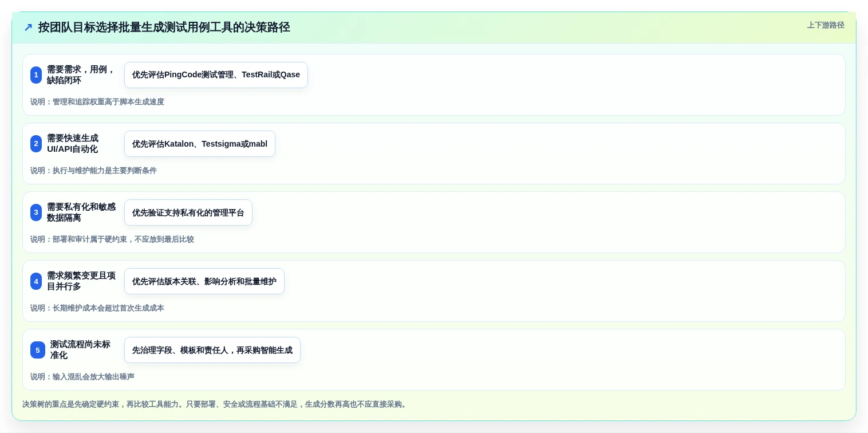Screen dimensions: 868x433
Task: Click the step 5 number badge
Action: coord(38,350)
